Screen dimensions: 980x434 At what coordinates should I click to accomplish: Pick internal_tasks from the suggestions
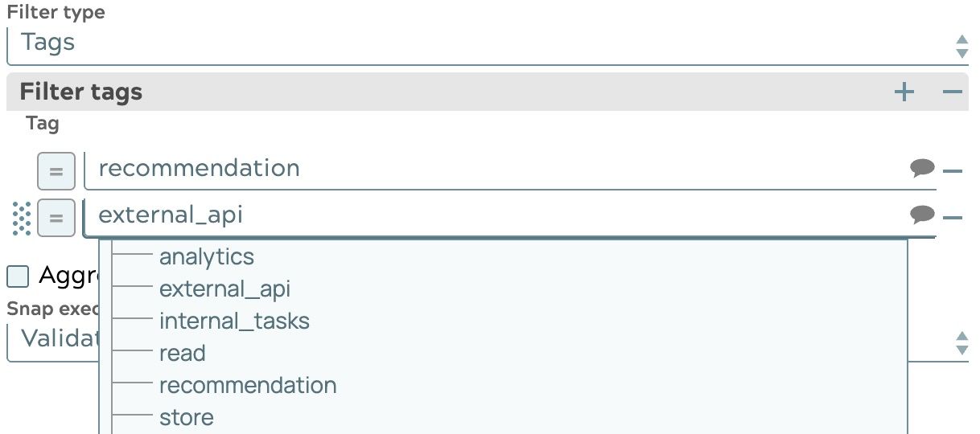click(x=234, y=321)
